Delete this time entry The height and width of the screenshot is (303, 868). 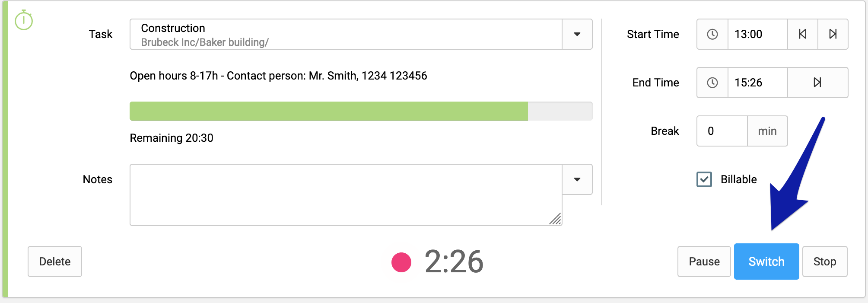(x=55, y=262)
